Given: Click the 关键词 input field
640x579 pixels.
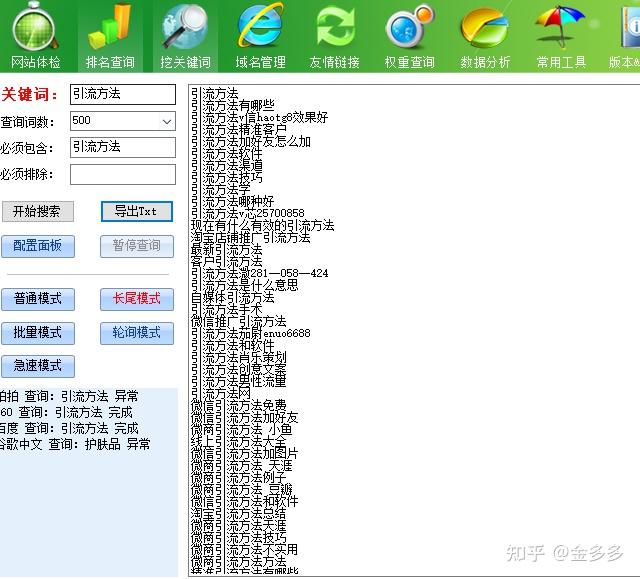Looking at the screenshot, I should pos(123,94).
